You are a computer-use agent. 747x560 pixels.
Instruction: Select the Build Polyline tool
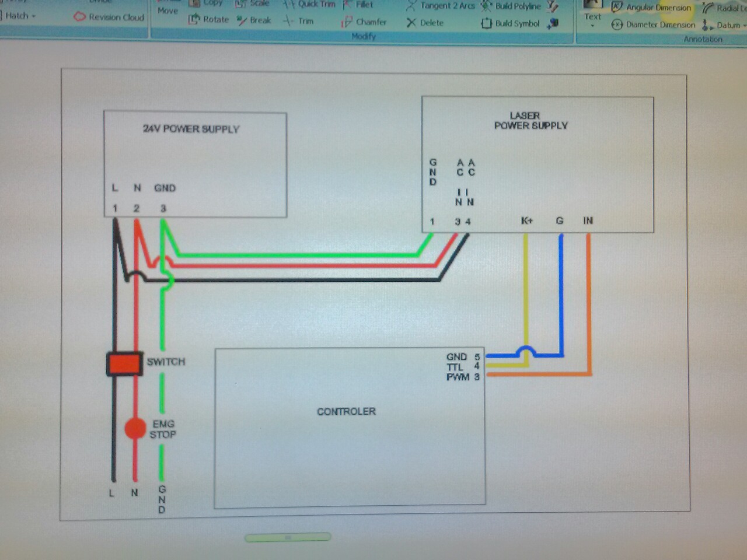coord(511,6)
